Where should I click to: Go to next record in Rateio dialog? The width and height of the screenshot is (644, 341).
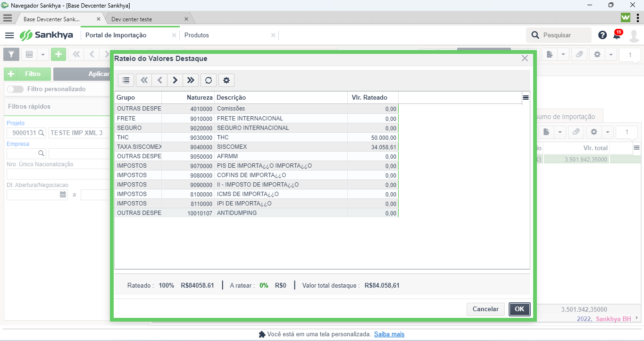click(x=175, y=80)
